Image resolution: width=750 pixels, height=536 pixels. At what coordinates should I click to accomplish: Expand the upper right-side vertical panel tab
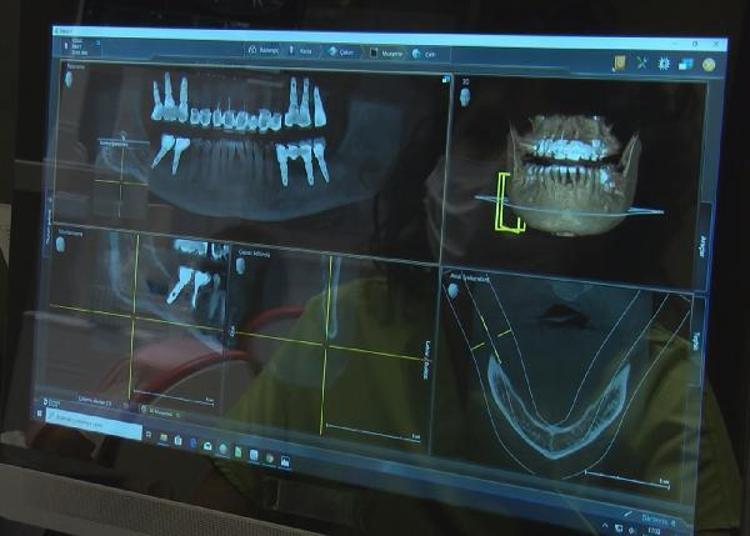(702, 245)
